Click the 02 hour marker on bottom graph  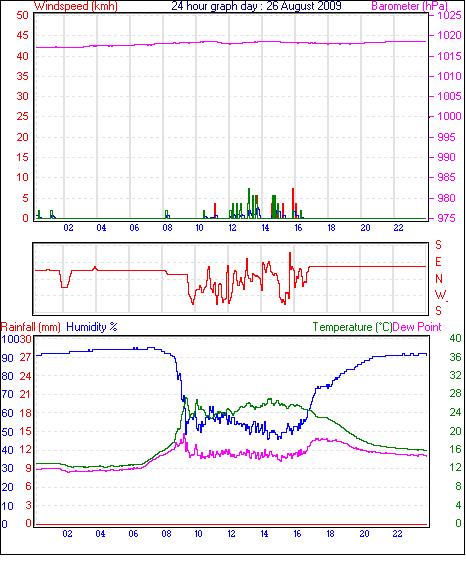(67, 534)
